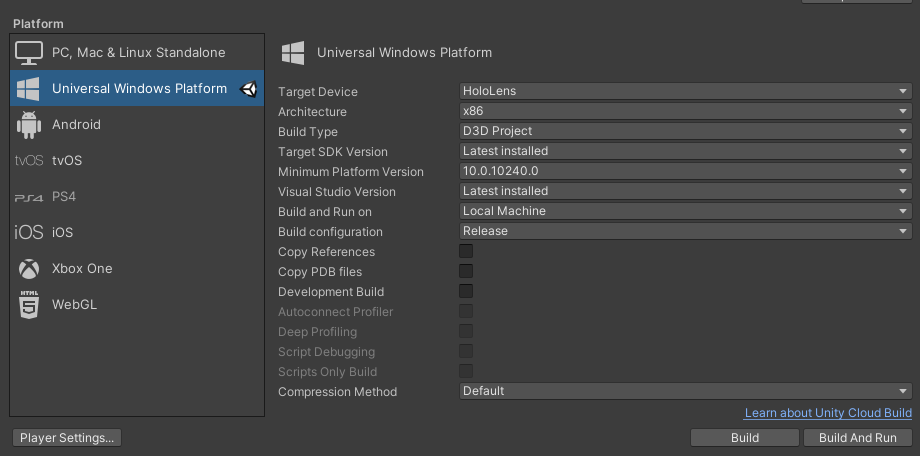Click the Compression Method label
The image size is (920, 456).
[x=337, y=392]
